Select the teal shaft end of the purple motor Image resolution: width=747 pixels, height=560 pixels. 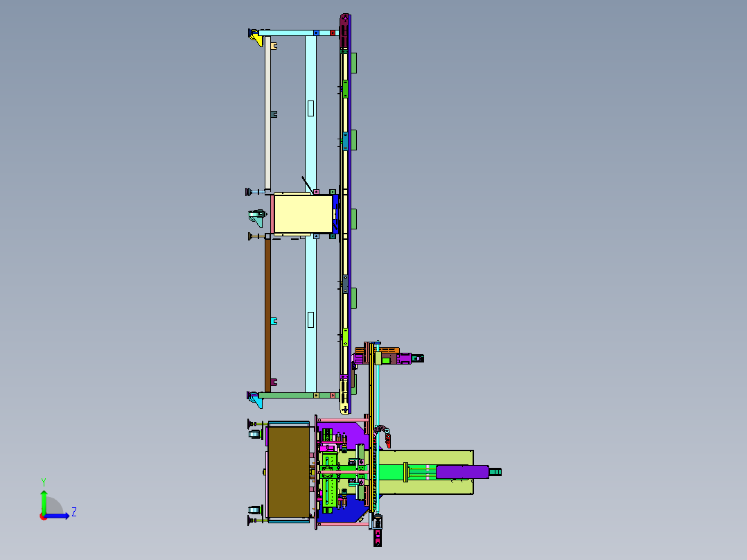(x=495, y=472)
